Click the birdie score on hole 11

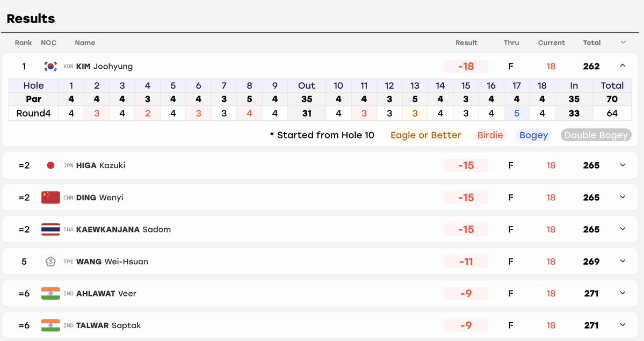click(x=364, y=113)
